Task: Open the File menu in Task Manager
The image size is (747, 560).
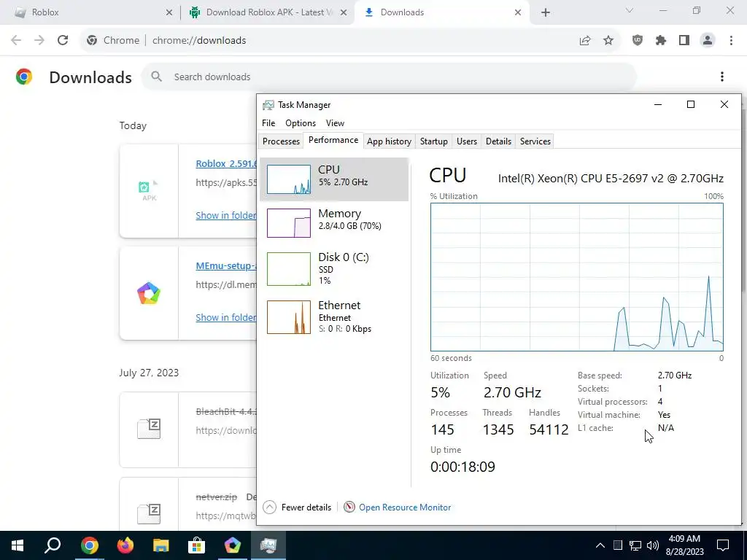Action: (268, 122)
